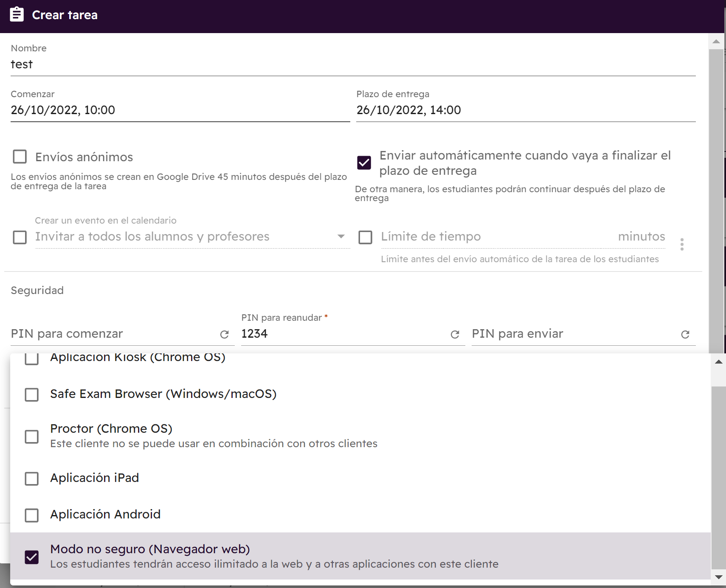Click 'Límite antes del envío automático' hint

click(520, 259)
